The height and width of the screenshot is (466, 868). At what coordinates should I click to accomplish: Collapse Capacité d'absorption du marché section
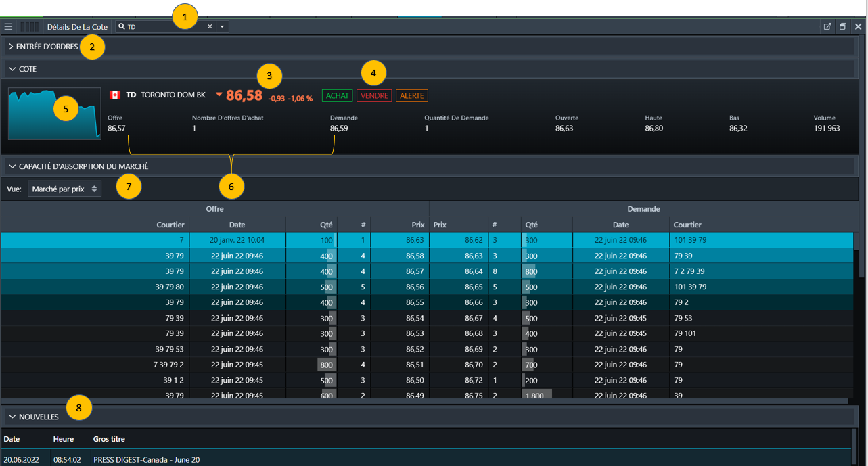click(x=12, y=166)
